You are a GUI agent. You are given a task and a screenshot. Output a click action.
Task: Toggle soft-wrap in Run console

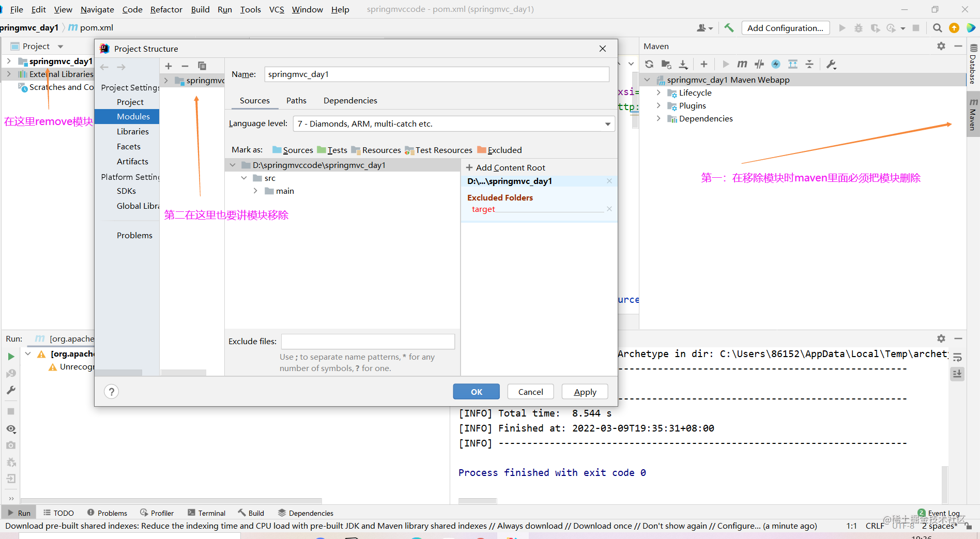(957, 357)
